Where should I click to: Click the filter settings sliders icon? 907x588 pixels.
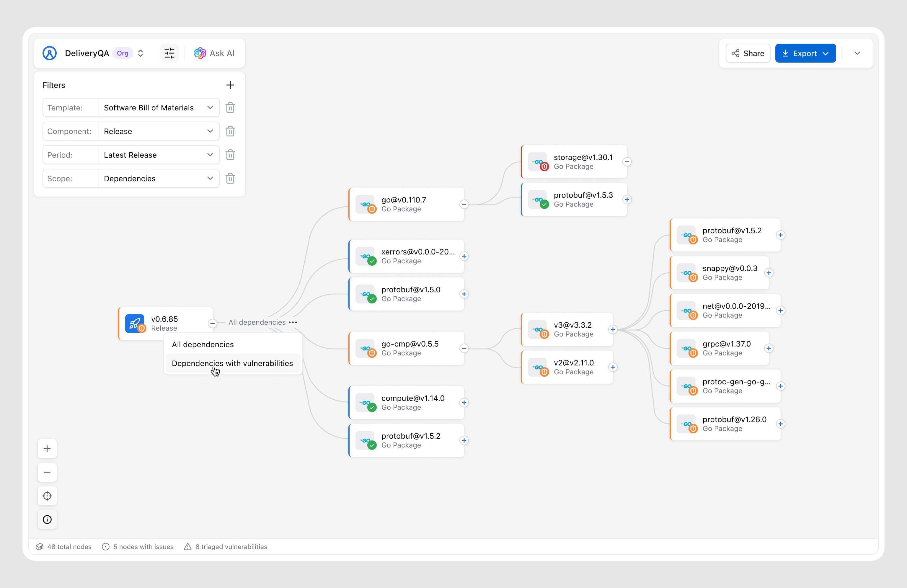click(169, 53)
